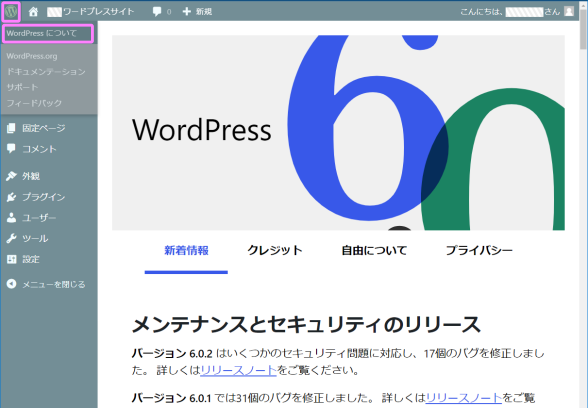Open ユーザー label in the sidebar
Viewport: 588px width, 408px height.
click(x=39, y=218)
